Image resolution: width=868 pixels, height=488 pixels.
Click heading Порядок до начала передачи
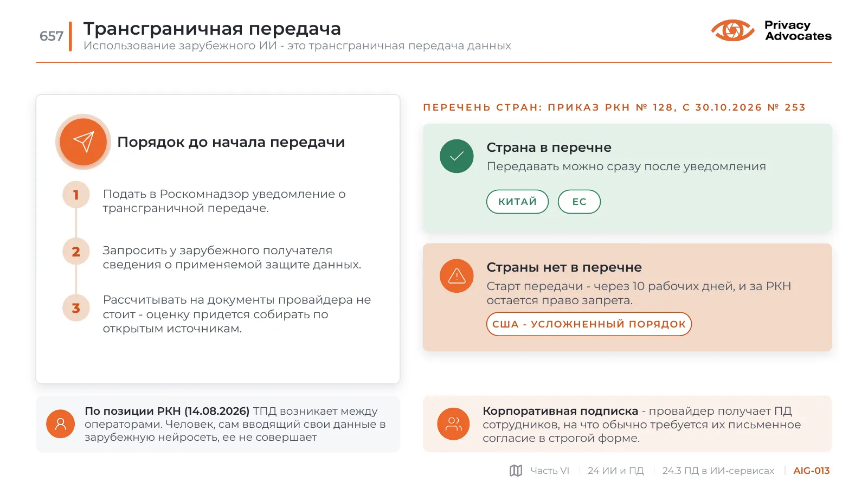pos(231,142)
